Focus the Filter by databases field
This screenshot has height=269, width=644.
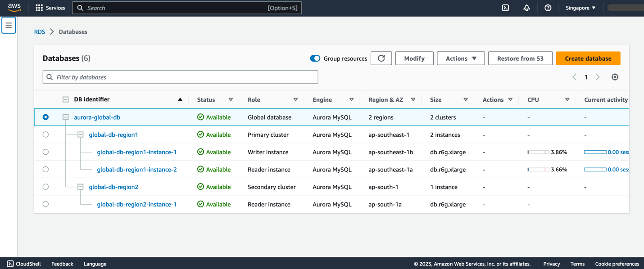click(x=180, y=77)
